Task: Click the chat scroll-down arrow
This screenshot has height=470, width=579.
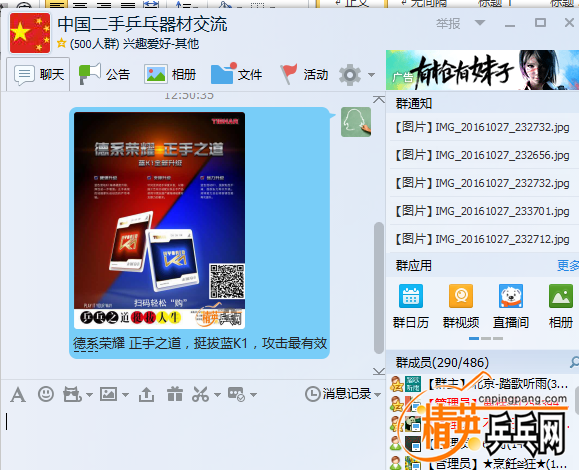Action: 379,371
